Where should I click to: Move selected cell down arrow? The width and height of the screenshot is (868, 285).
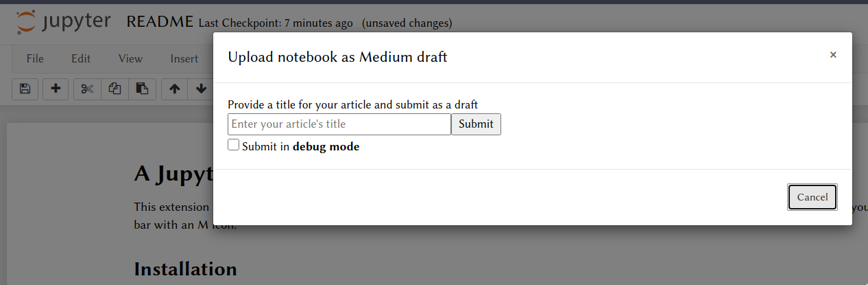(201, 89)
